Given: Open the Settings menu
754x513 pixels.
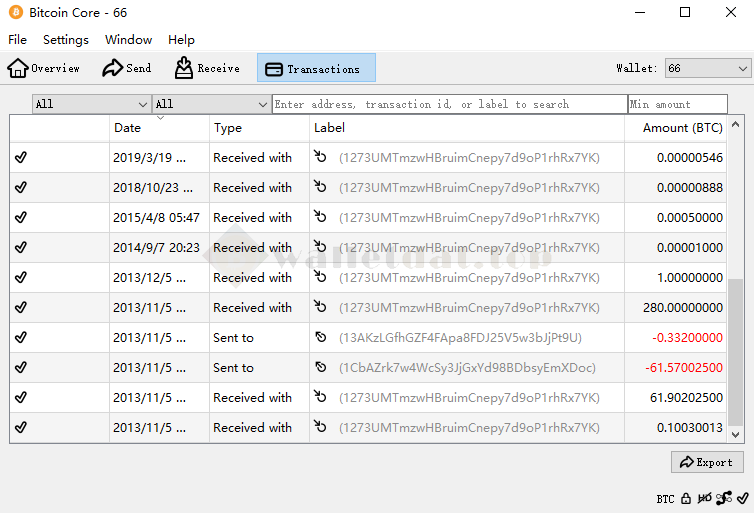Looking at the screenshot, I should [66, 40].
